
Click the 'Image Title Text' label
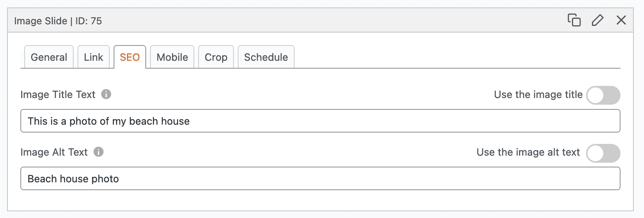58,95
